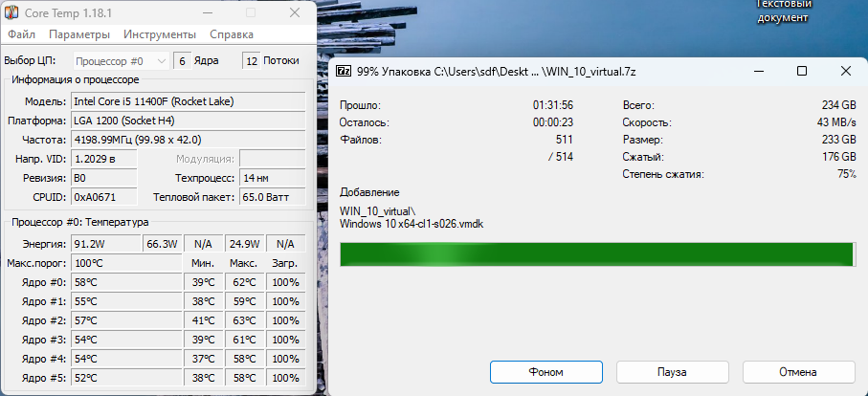Click the speed value 43 MB/s
The width and height of the screenshot is (868, 396).
coord(836,122)
